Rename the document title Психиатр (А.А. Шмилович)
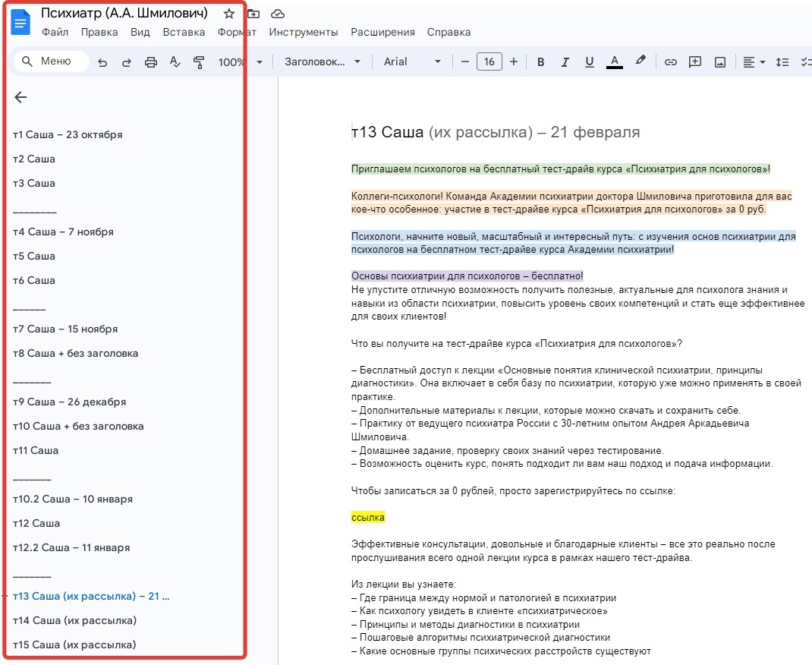This screenshot has height=665, width=812. (124, 14)
